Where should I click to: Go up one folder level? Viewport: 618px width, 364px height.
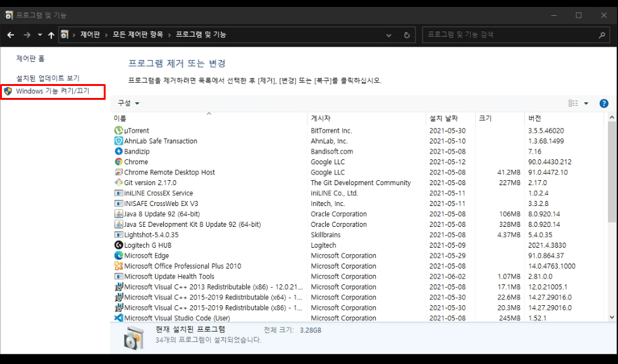51,35
